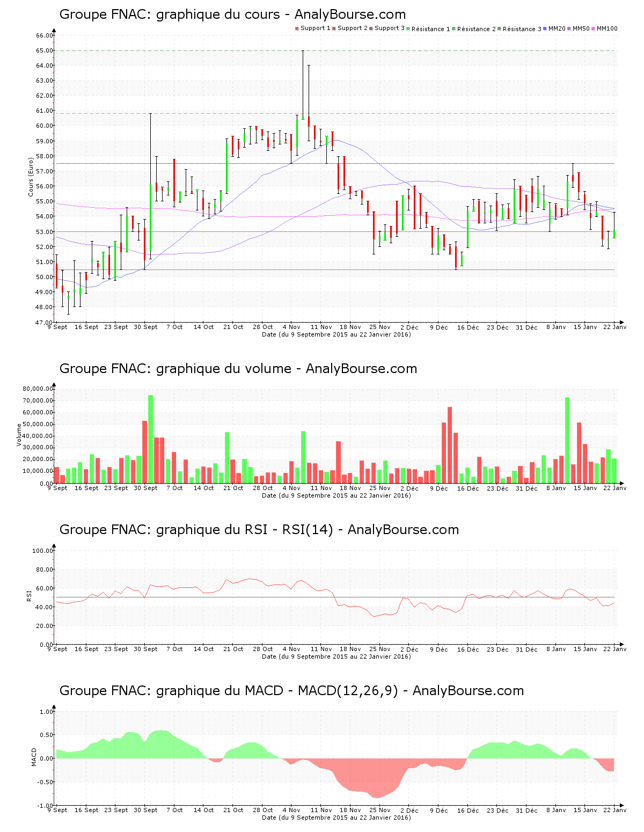Click '4 Nov' on the price chart axis
This screenshot has width=644, height=832.
(291, 327)
